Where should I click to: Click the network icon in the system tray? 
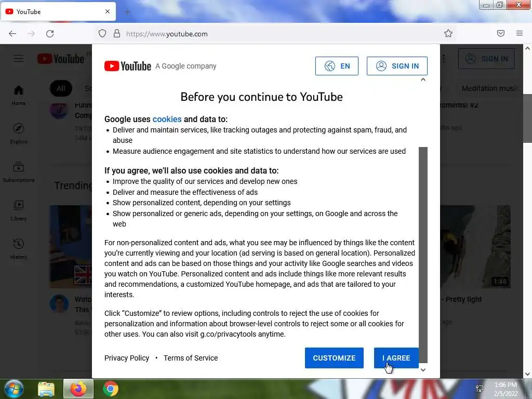480,389
